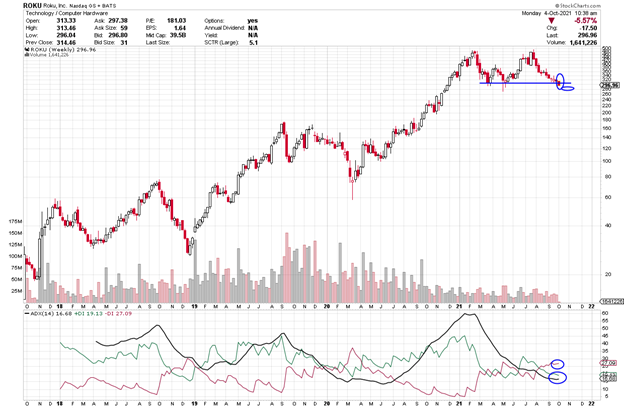Click year label 20 on the price chart time axis

click(327, 306)
